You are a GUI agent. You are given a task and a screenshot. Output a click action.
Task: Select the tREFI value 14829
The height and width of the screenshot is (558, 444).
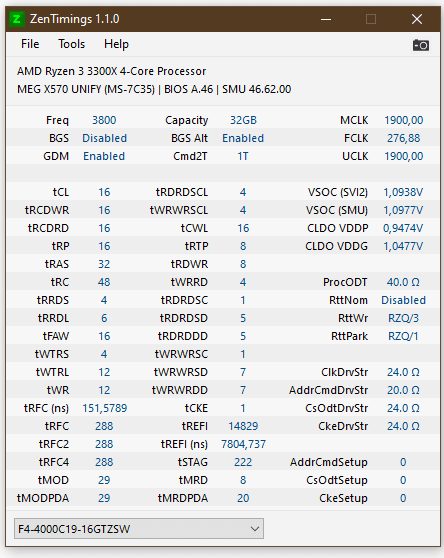[243, 426]
